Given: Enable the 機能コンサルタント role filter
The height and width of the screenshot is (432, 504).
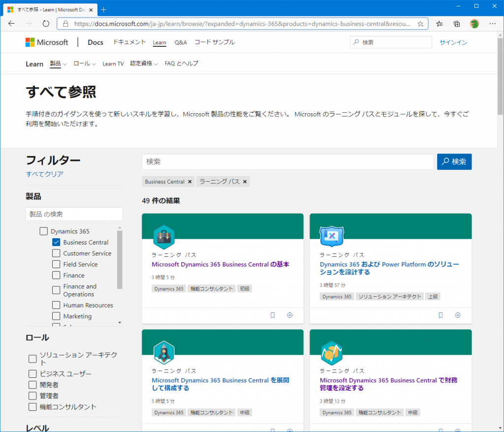Looking at the screenshot, I should click(x=32, y=407).
